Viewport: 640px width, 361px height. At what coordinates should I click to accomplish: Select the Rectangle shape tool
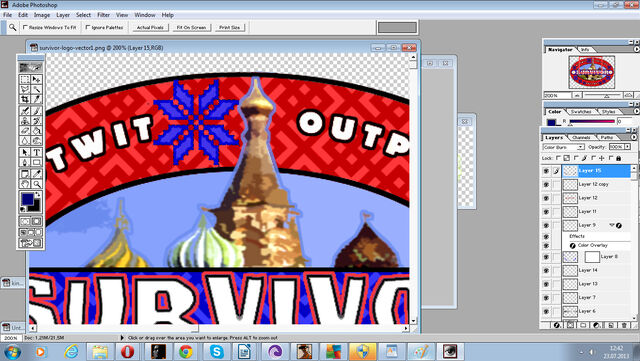[x=36, y=163]
